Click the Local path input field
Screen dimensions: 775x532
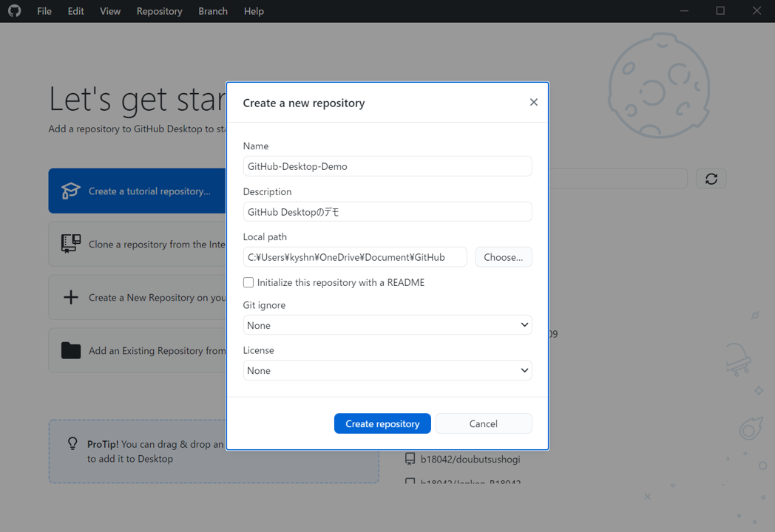(x=355, y=256)
